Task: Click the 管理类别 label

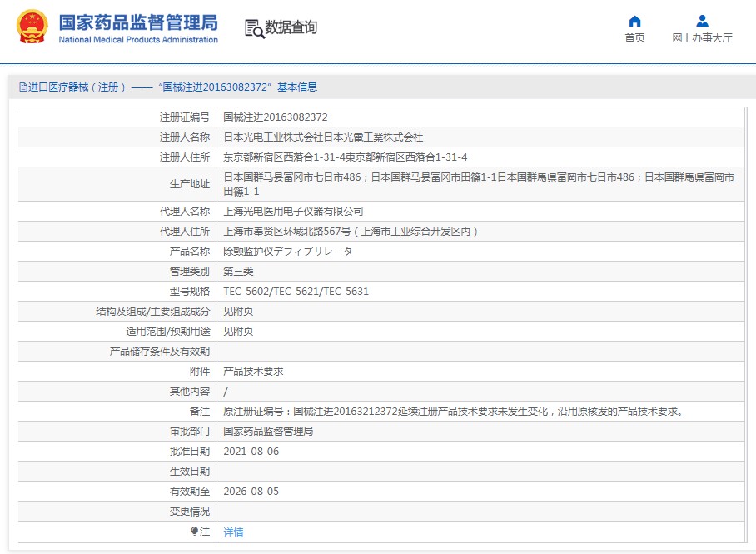Action: coord(190,272)
